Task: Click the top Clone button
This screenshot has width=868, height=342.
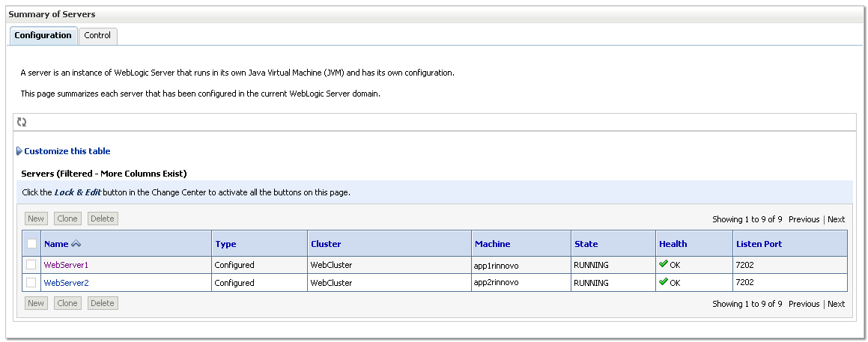Action: click(67, 219)
